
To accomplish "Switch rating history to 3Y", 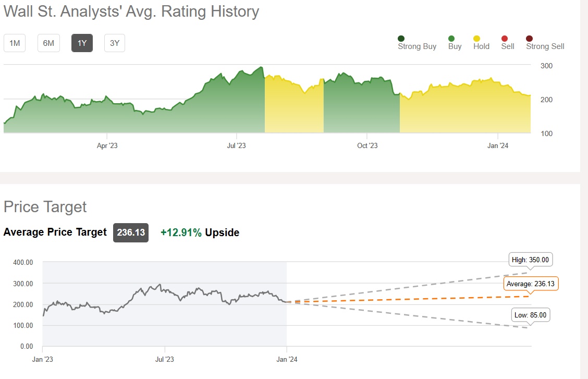I will point(115,43).
